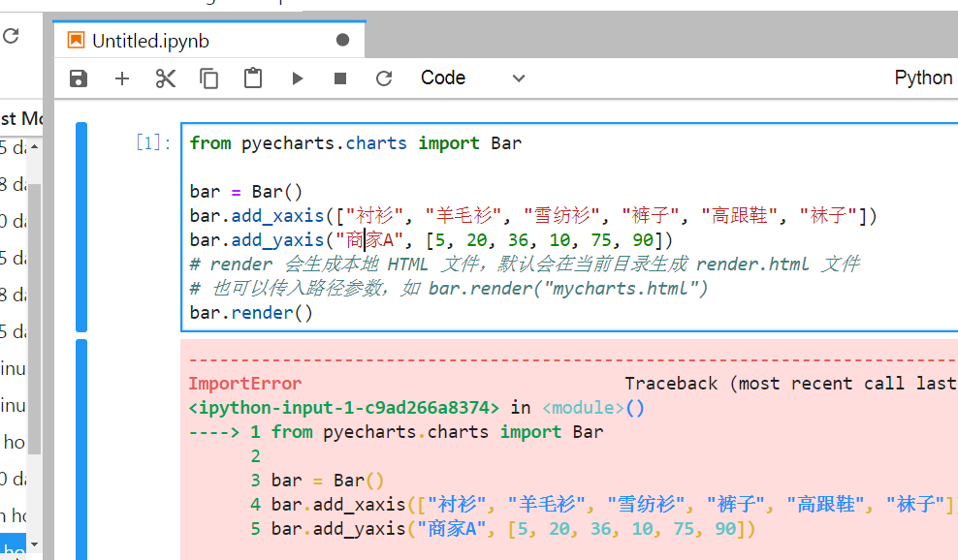Paste cell from clipboard
The height and width of the screenshot is (560, 958).
click(x=252, y=78)
